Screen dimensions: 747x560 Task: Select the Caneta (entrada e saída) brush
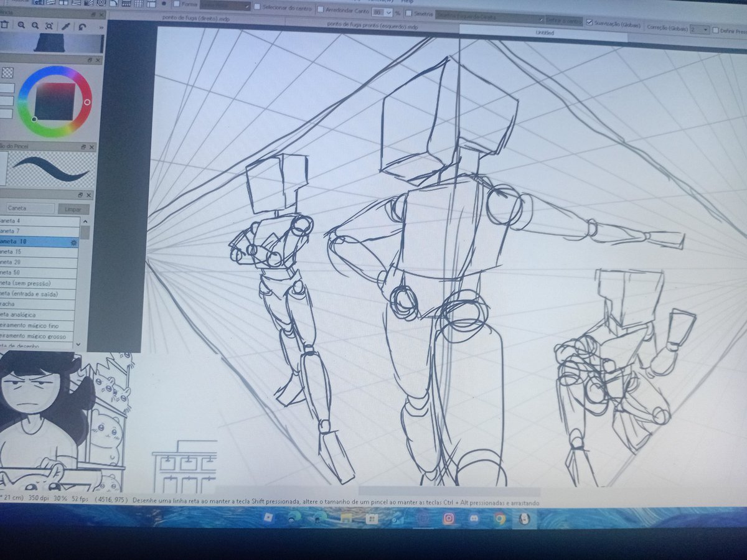coord(39,294)
